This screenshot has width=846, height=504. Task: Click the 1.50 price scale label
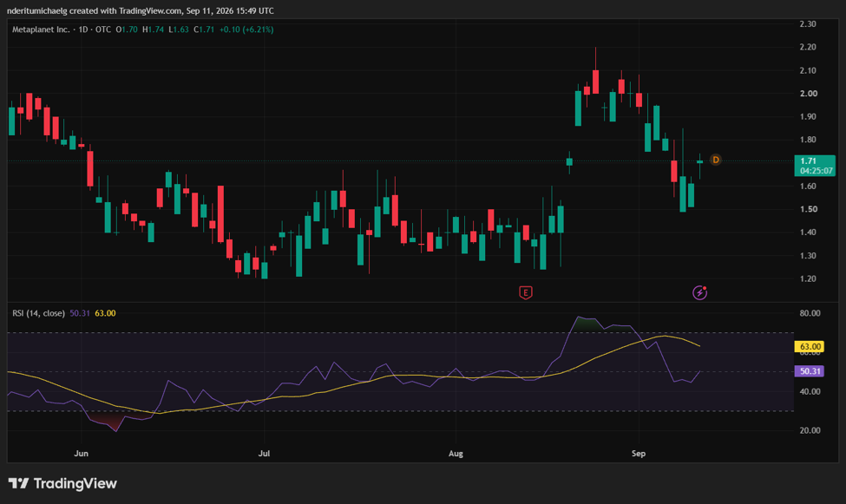click(808, 209)
